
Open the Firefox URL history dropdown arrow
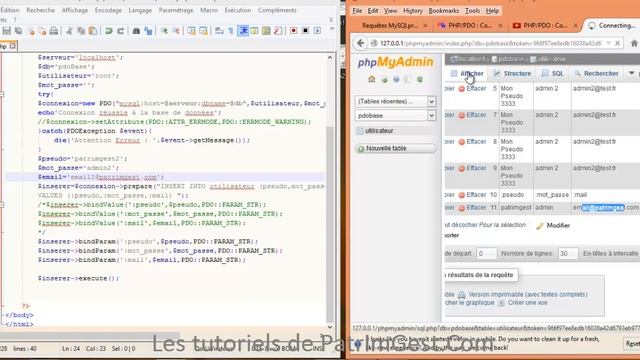coord(609,43)
